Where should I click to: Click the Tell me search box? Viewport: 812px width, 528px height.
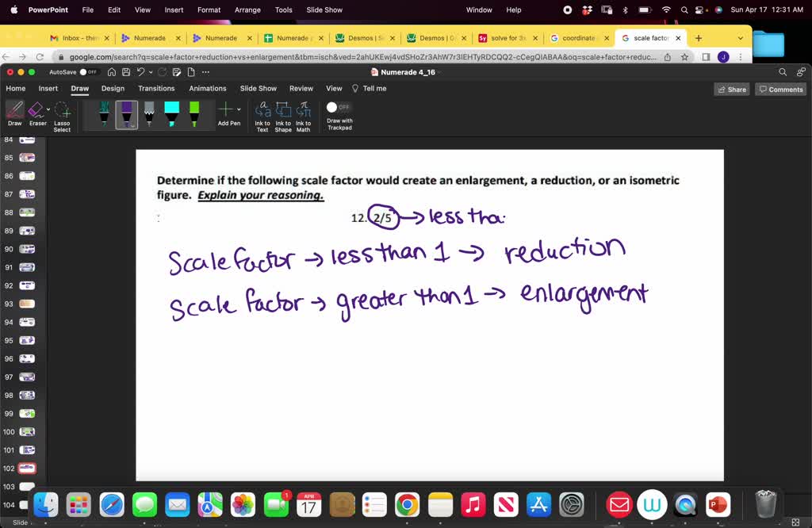(370, 89)
